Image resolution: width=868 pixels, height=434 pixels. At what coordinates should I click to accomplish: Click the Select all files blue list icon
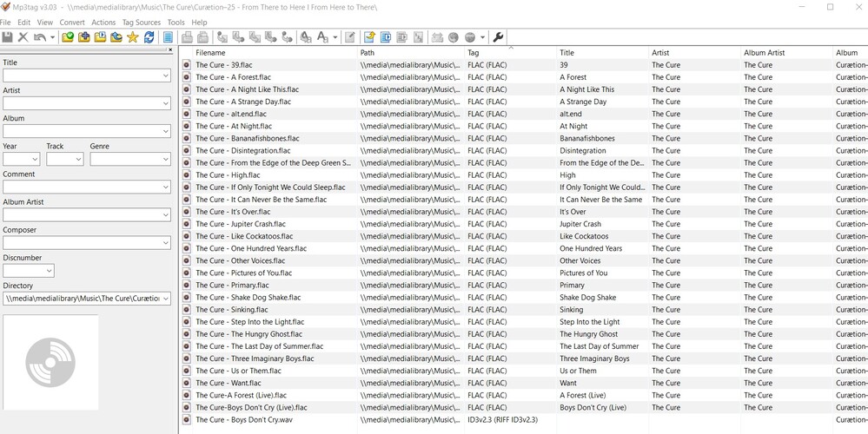[169, 37]
